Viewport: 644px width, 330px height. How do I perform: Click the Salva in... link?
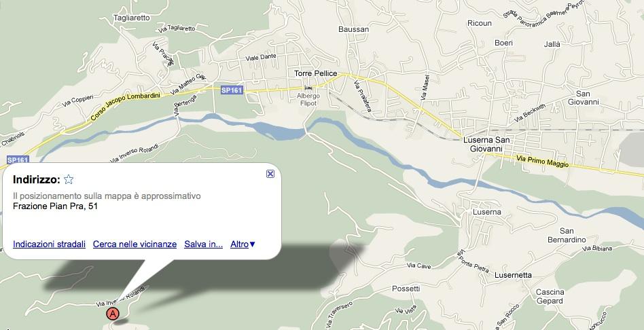[x=203, y=244]
